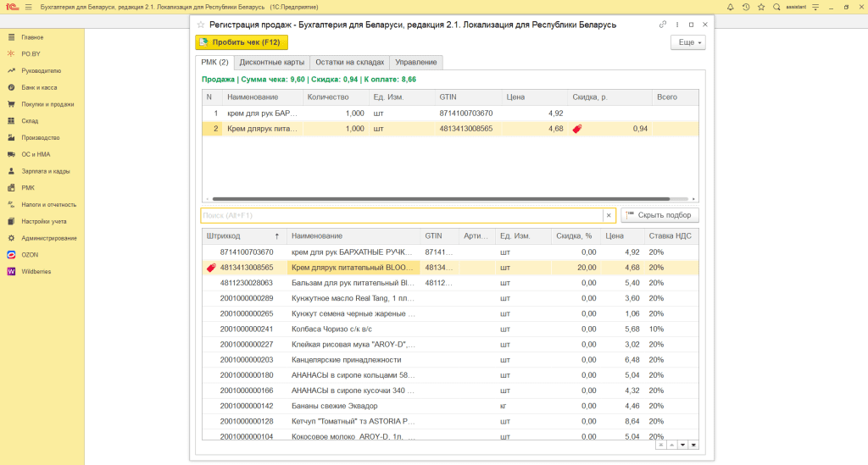The width and height of the screenshot is (868, 465).
Task: Open notifications bell icon
Action: click(730, 7)
